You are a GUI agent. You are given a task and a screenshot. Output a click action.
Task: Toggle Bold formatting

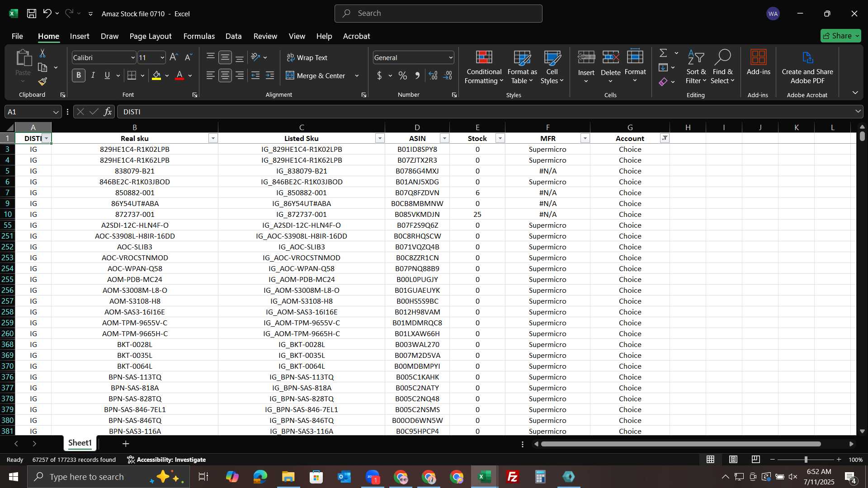79,75
